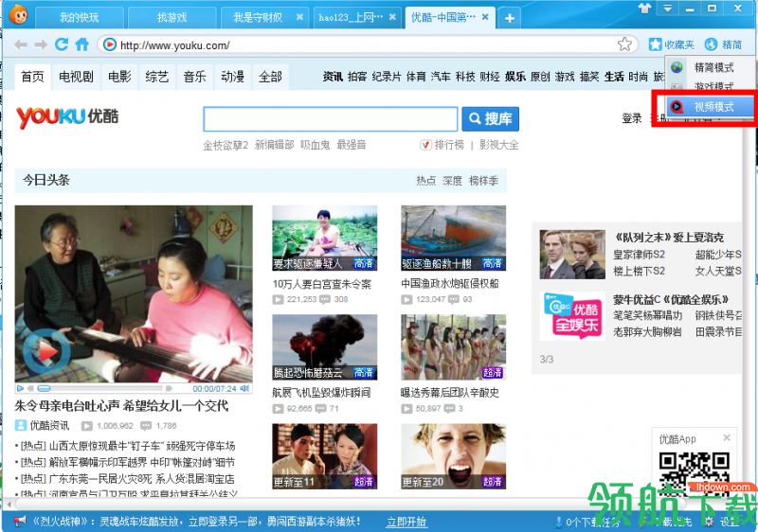Viewport: 758px width, 532px height.
Task: Click the address bar URL field
Action: (368, 44)
